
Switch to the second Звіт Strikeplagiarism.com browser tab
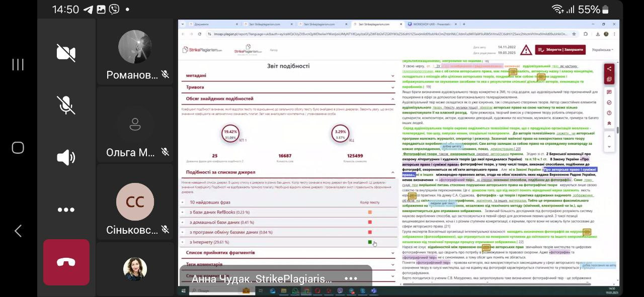[x=322, y=24]
